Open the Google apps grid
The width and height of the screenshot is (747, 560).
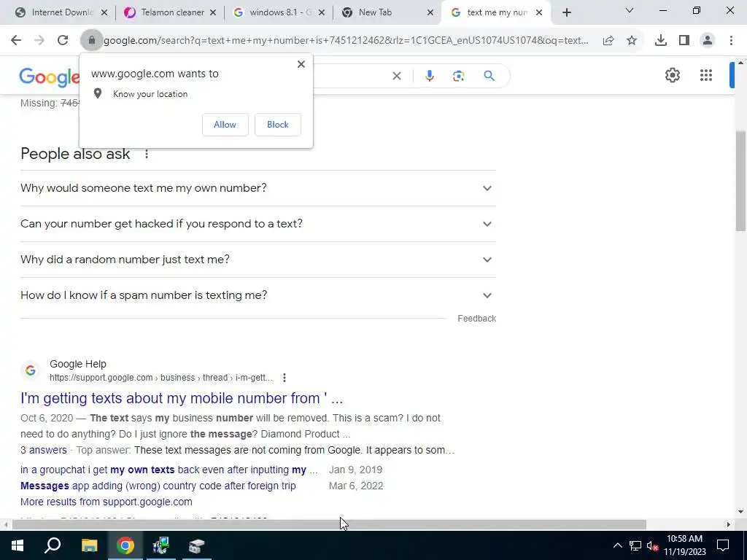pos(706,75)
